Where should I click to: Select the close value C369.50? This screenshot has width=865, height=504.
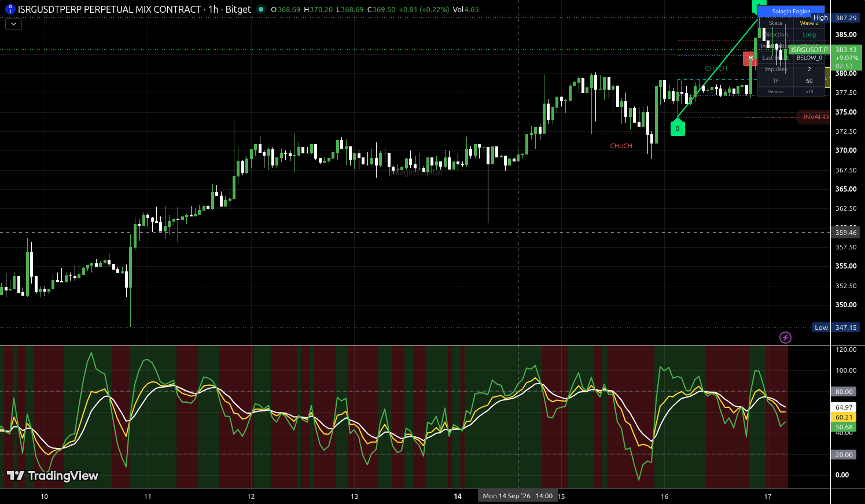click(381, 9)
